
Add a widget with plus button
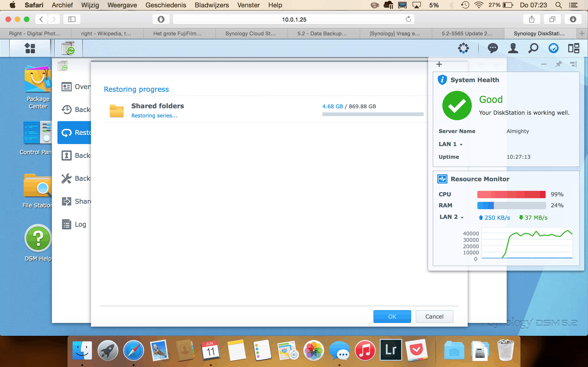pyautogui.click(x=439, y=64)
